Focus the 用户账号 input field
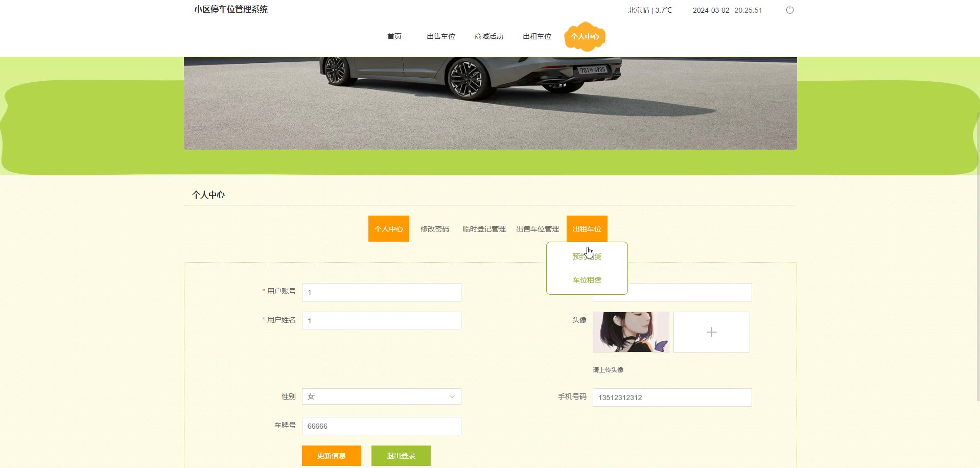Screen dimensions: 980x468 382,292
